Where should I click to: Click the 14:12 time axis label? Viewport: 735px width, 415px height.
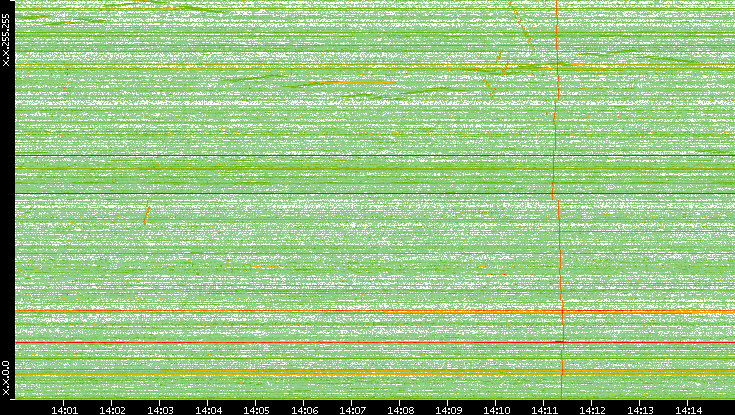tap(592, 410)
